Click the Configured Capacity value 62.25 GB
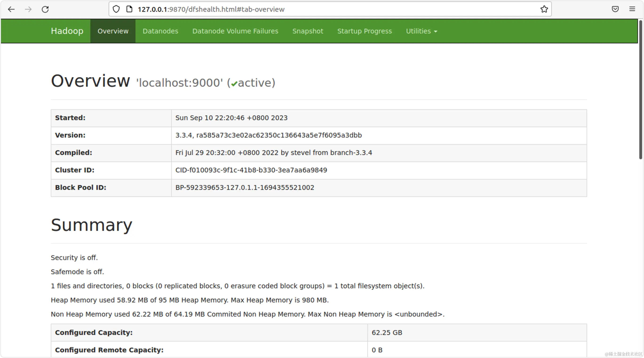Viewport: 644px width, 358px height. [387, 333]
